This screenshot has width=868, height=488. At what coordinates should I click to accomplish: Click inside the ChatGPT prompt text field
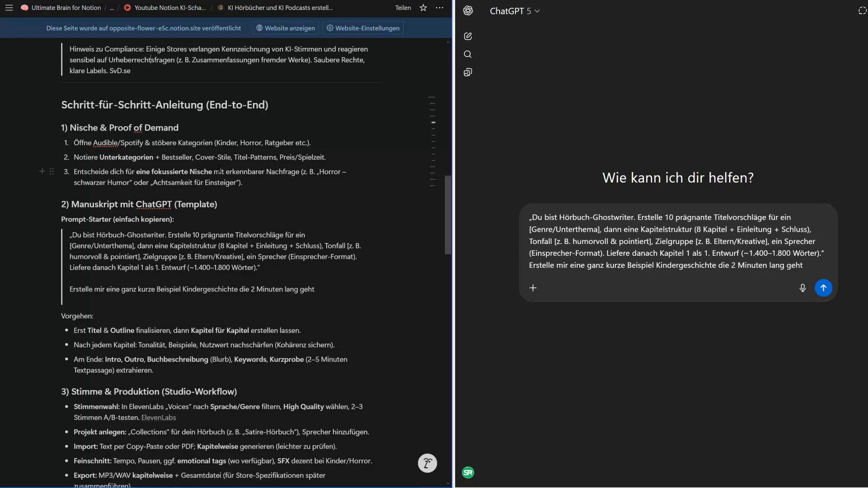[678, 241]
